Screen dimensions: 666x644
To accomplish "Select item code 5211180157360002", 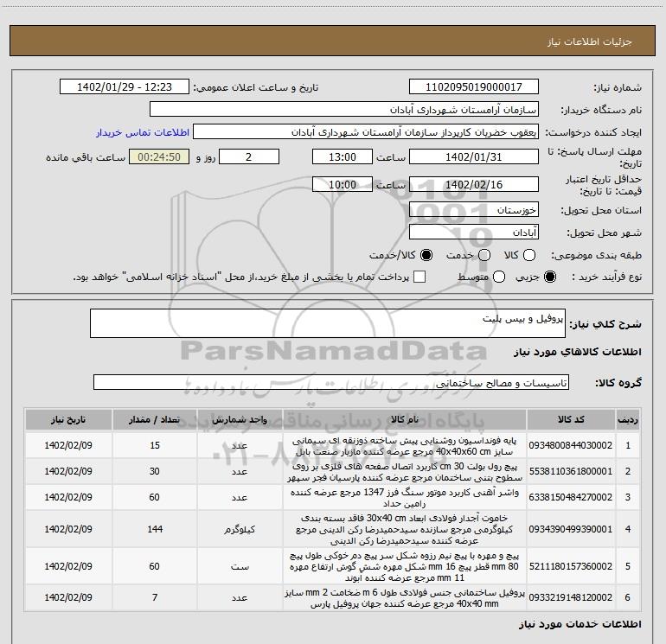I will 571,566.
